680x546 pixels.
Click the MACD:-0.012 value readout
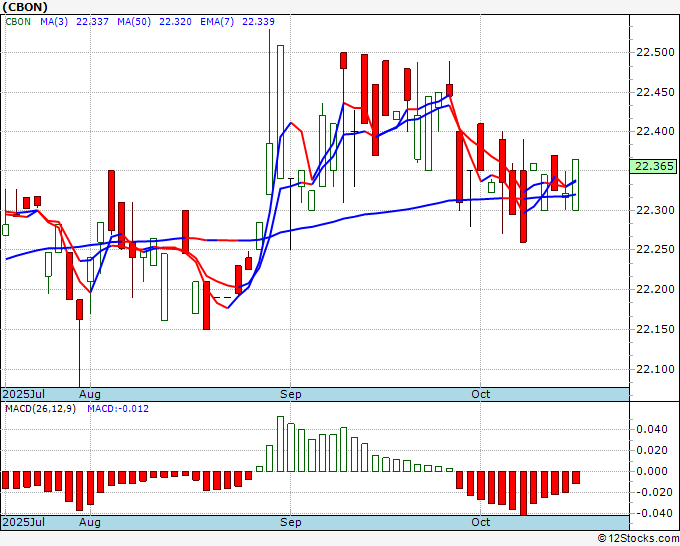point(118,409)
